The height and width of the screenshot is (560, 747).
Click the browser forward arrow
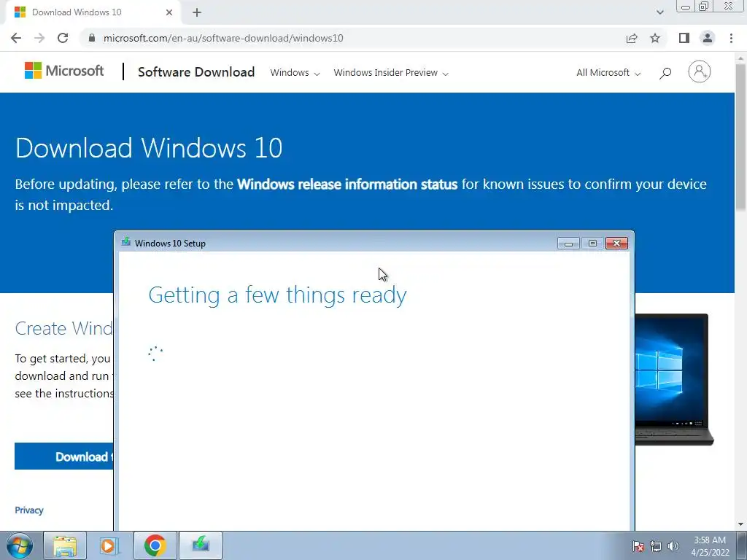coord(39,38)
